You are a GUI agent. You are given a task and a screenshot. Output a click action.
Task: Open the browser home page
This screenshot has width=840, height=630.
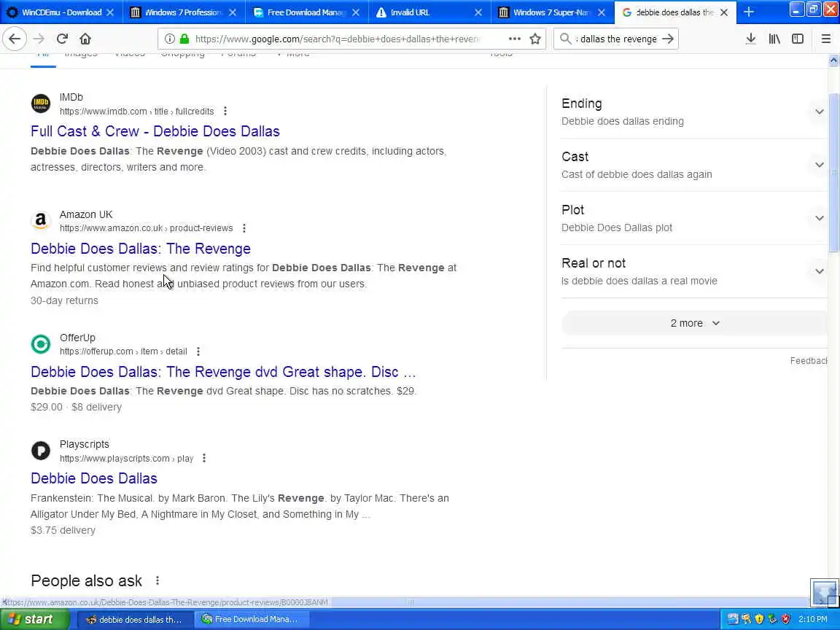coord(85,39)
